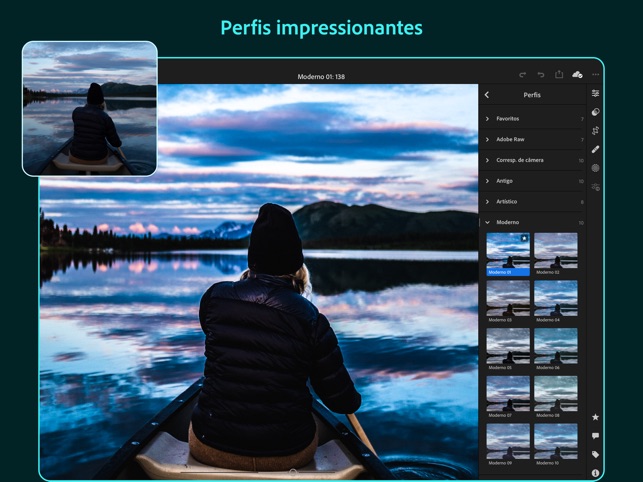The height and width of the screenshot is (482, 643).
Task: Select the crop and rotate tool
Action: (x=596, y=131)
